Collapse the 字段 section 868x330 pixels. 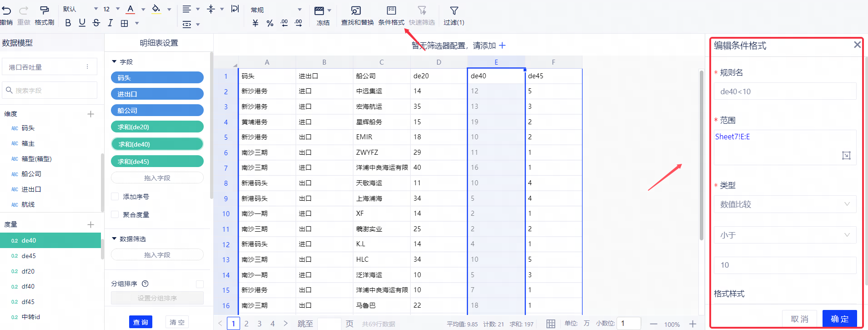coord(115,61)
